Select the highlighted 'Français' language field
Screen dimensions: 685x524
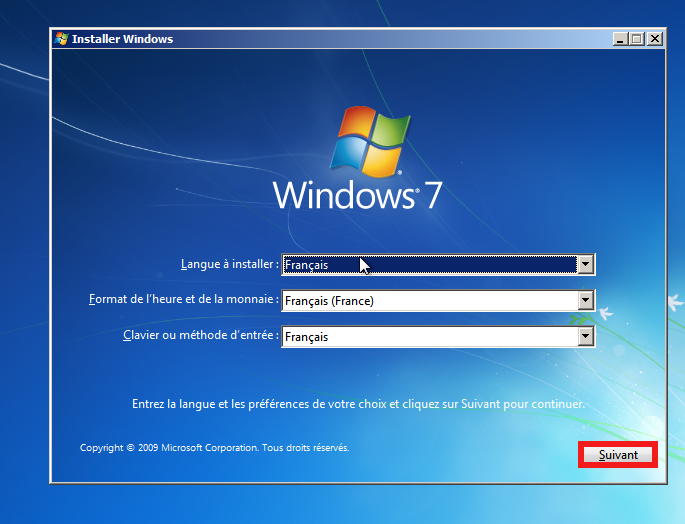point(430,265)
